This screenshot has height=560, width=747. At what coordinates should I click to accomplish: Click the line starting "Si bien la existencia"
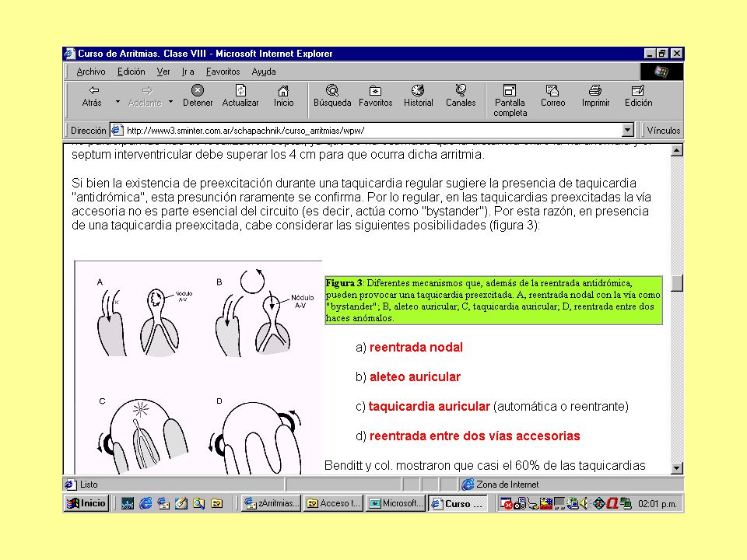pyautogui.click(x=354, y=183)
